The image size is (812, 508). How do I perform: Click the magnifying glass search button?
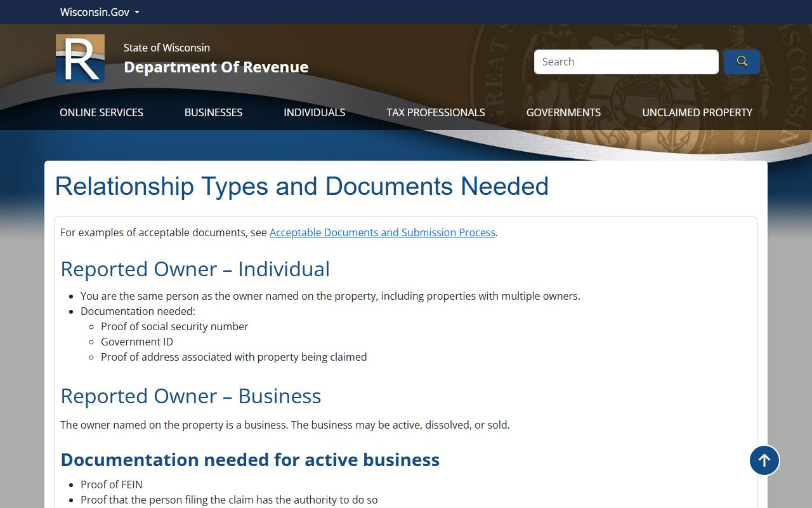(742, 62)
